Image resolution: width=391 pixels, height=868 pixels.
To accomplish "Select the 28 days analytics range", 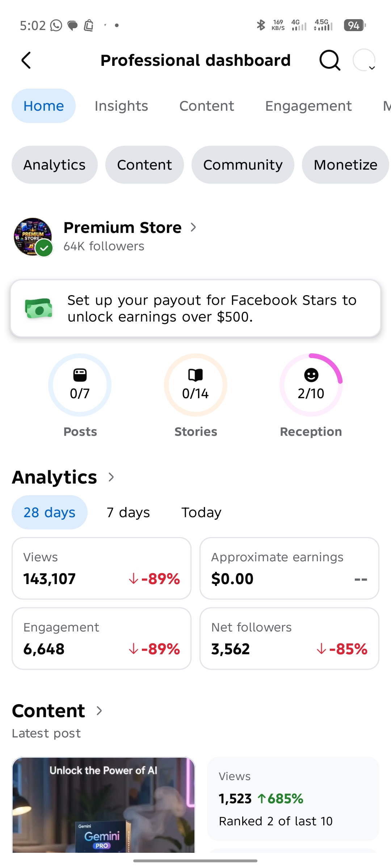I will tap(50, 512).
